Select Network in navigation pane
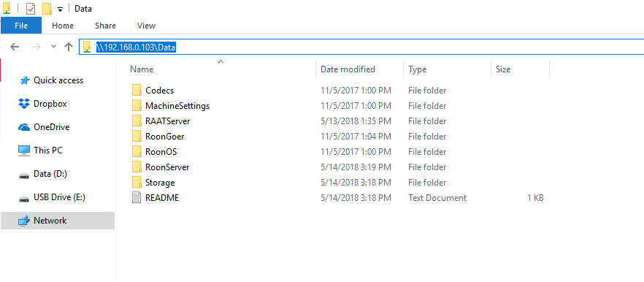Screen dimensions: 644x282 (x=50, y=221)
